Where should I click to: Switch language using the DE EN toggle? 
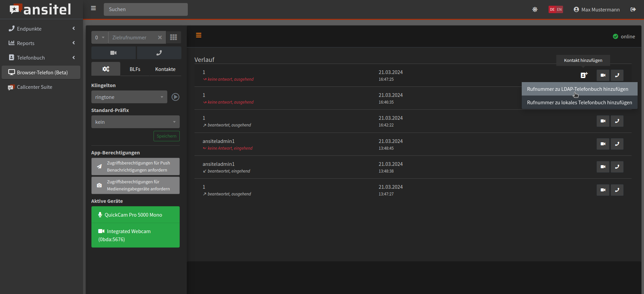tap(556, 9)
